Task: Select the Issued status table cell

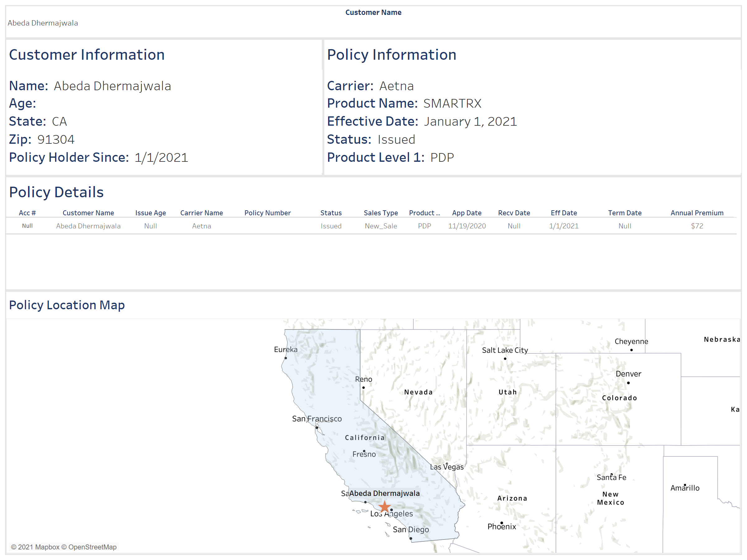Action: pyautogui.click(x=331, y=226)
